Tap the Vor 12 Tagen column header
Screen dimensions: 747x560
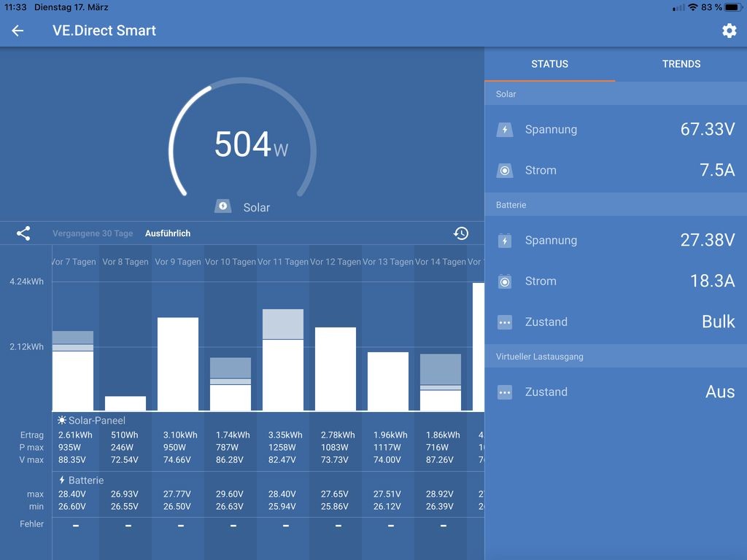(x=336, y=262)
